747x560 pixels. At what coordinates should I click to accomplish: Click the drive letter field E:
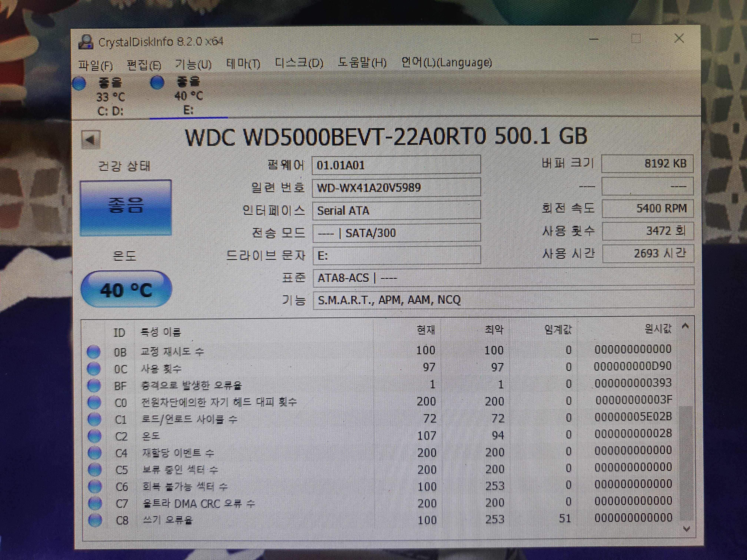click(x=396, y=255)
